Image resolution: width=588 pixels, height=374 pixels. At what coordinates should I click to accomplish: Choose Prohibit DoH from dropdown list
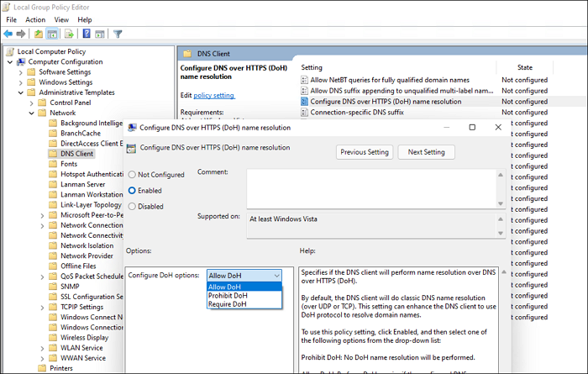[228, 295]
